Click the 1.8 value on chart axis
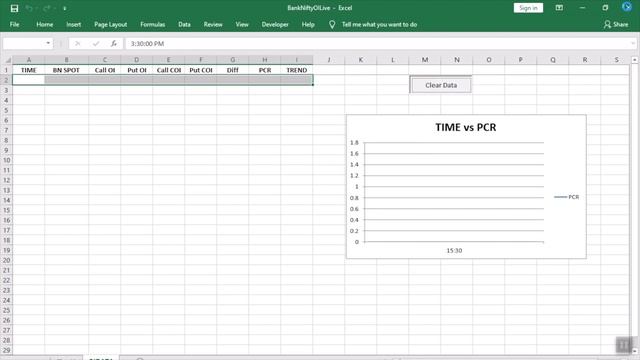 (354, 142)
